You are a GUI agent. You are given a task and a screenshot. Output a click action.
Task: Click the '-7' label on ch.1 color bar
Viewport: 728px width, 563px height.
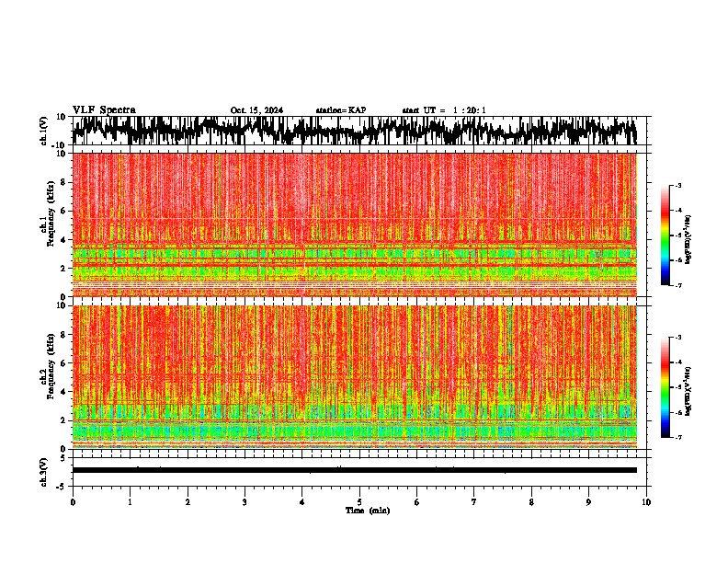677,285
